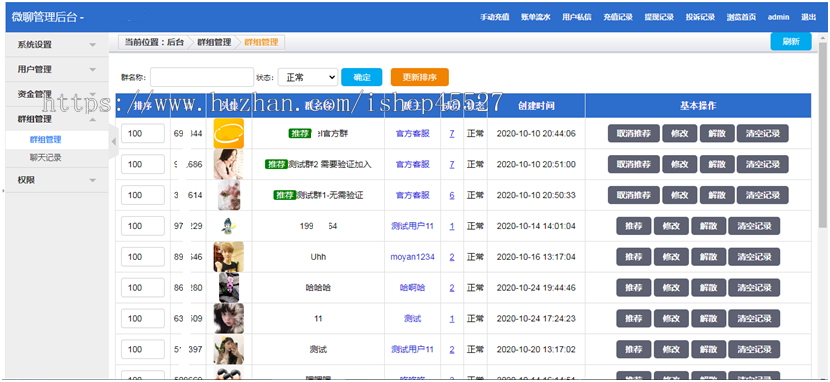Click the blue 确定 button
This screenshot has height=382, width=830.
362,77
